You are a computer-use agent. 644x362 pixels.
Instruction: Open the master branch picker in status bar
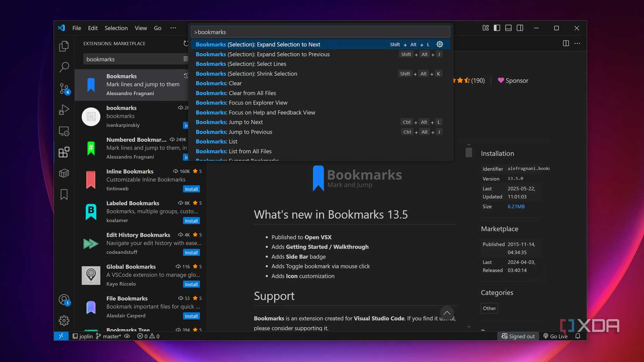(109, 336)
